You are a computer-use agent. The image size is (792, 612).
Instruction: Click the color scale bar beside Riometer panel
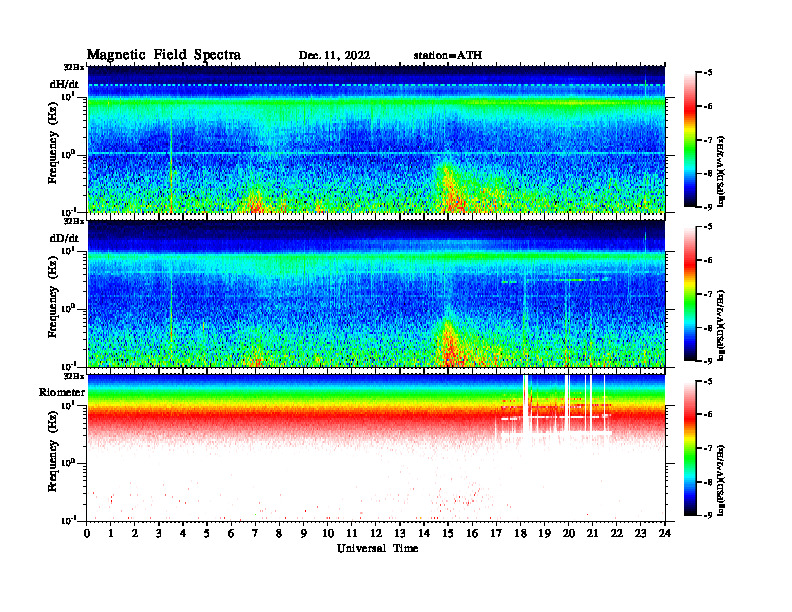click(x=690, y=448)
